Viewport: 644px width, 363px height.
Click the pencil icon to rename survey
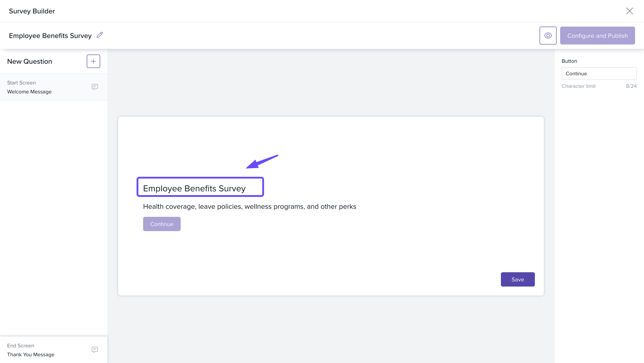tap(100, 35)
